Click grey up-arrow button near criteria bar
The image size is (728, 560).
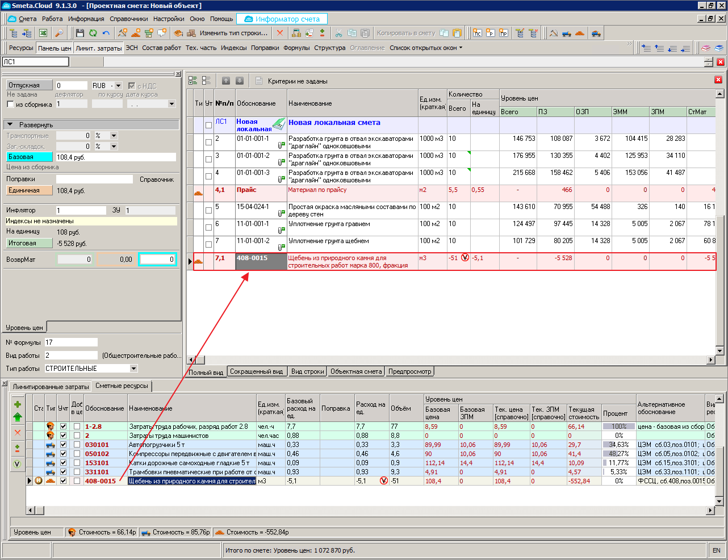[226, 81]
